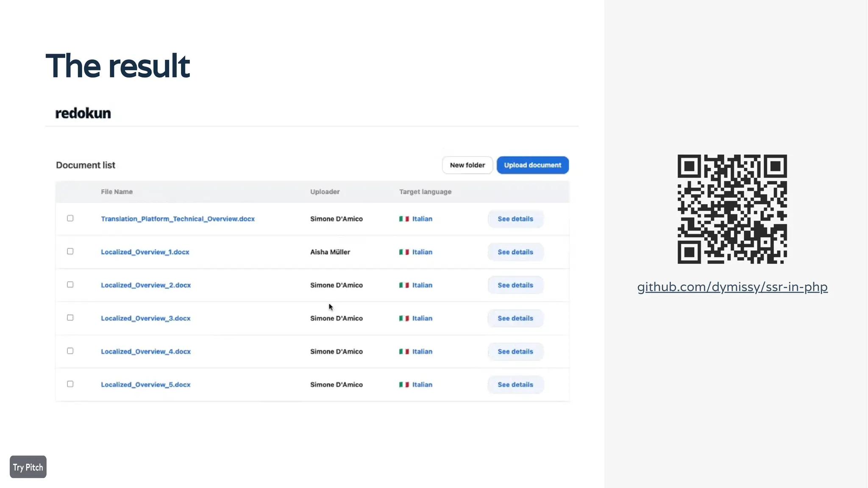The width and height of the screenshot is (868, 488).
Task: Click Italian language in Localized_Overview_1 row
Action: pyautogui.click(x=422, y=252)
